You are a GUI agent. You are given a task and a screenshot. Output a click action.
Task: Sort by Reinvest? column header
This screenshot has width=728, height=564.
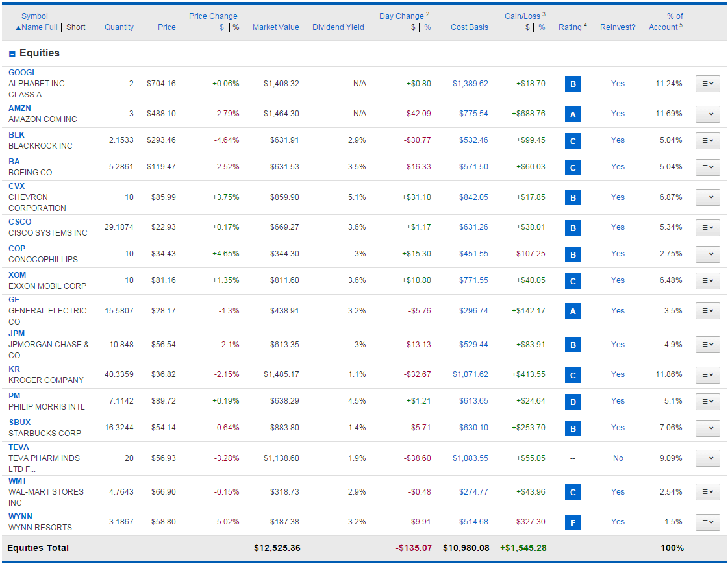point(618,27)
